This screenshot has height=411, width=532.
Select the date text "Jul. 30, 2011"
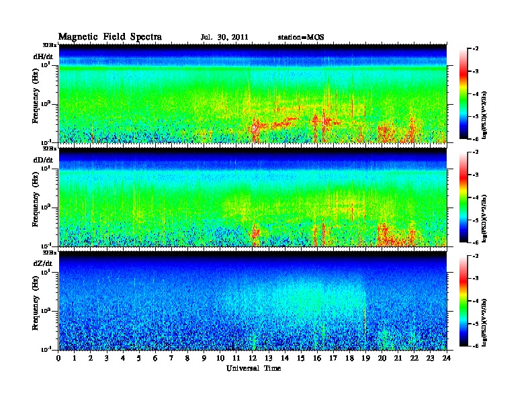pyautogui.click(x=224, y=38)
